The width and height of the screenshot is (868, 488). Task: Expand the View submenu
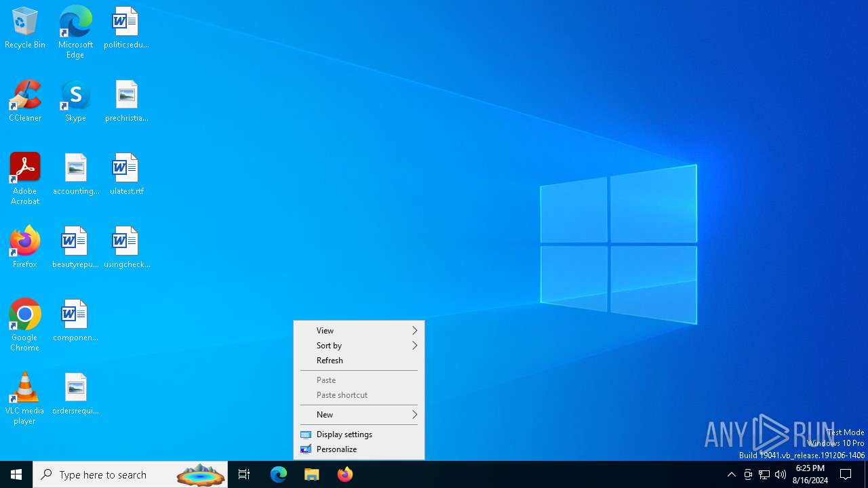[x=359, y=331]
